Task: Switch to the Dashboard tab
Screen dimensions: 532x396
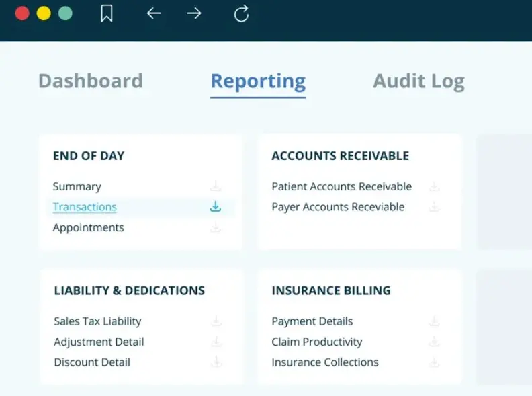Action: (91, 81)
